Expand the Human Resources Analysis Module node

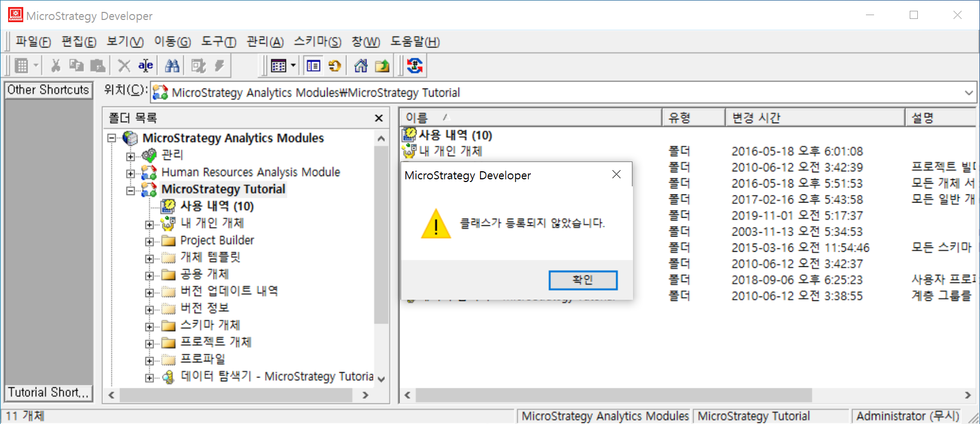pos(130,174)
